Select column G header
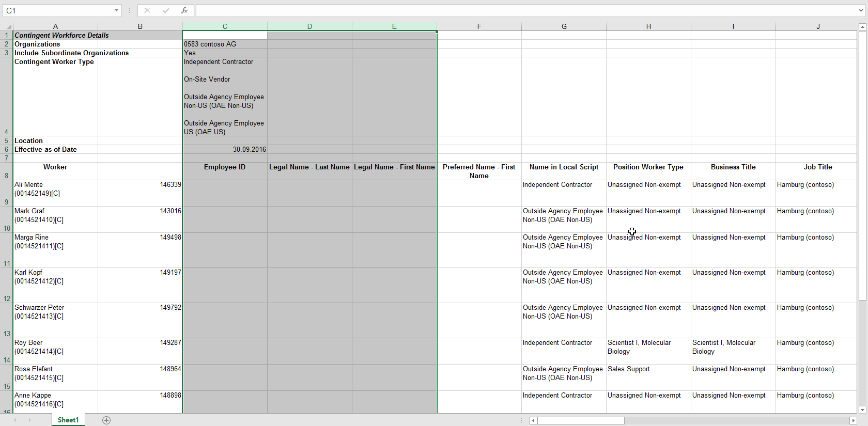The image size is (868, 426). click(564, 26)
